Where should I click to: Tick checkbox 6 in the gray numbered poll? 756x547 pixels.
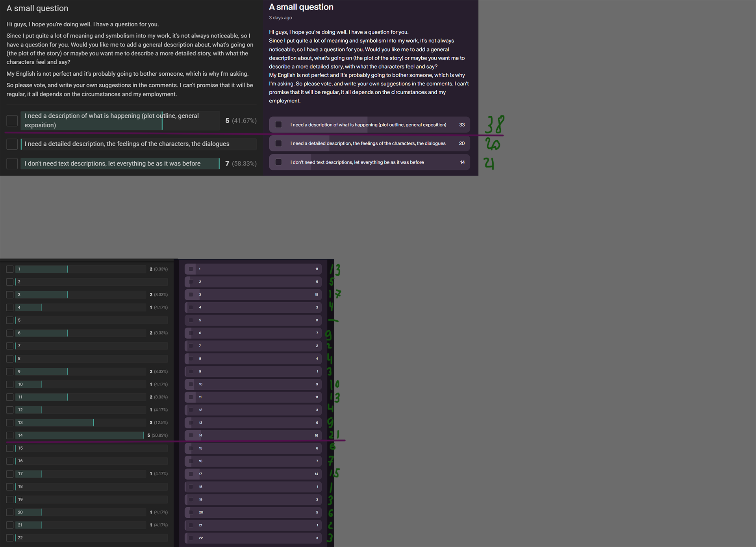(x=10, y=333)
